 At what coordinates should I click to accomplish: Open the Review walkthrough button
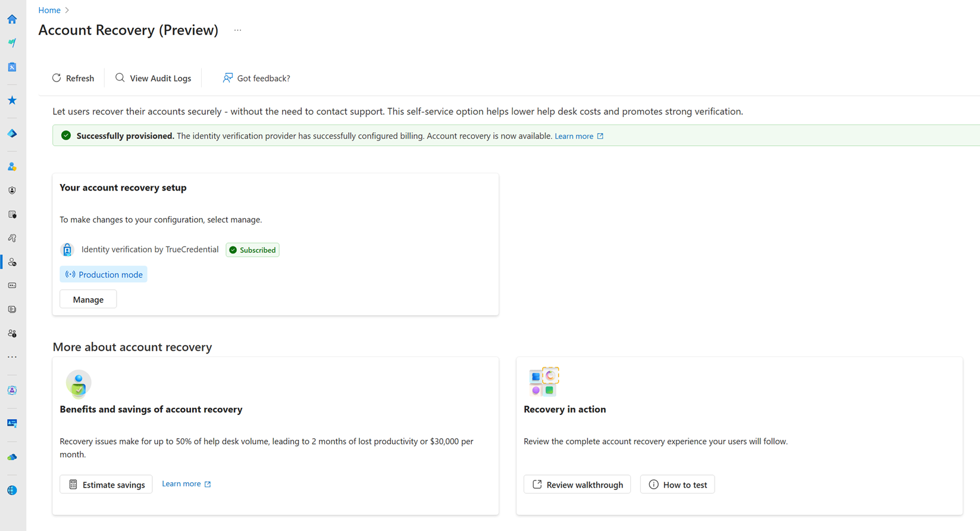(x=577, y=485)
